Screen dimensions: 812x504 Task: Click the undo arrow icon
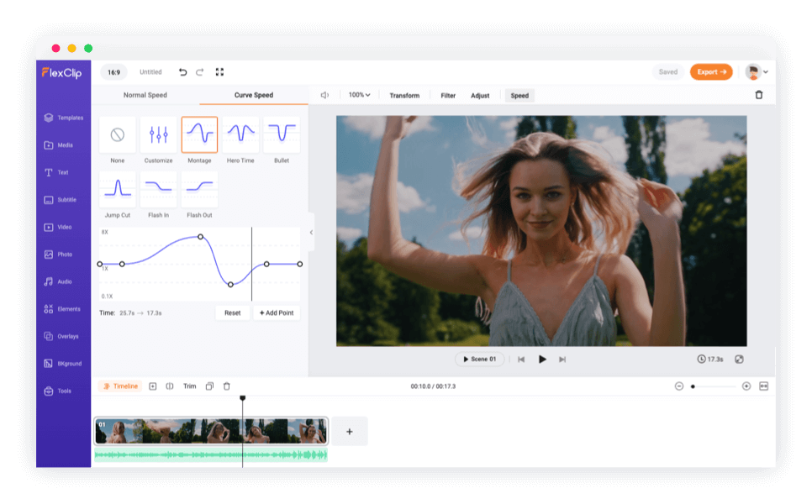(183, 72)
